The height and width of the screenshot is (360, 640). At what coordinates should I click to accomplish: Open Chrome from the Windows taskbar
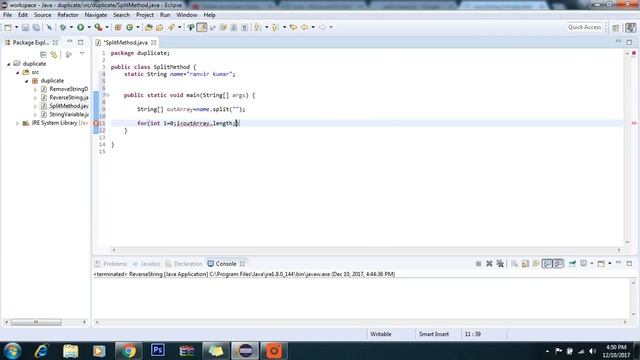click(129, 351)
